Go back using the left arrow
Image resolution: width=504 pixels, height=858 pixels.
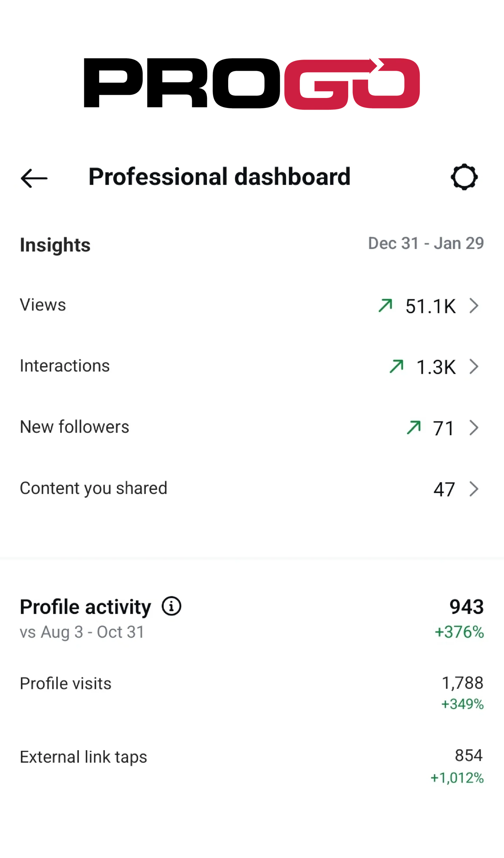34,177
